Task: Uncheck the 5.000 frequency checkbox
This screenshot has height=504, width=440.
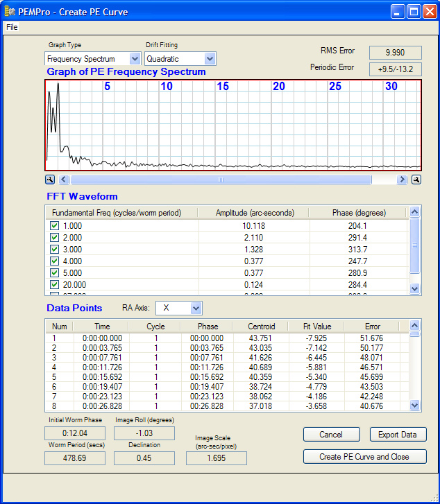Action: pyautogui.click(x=54, y=273)
